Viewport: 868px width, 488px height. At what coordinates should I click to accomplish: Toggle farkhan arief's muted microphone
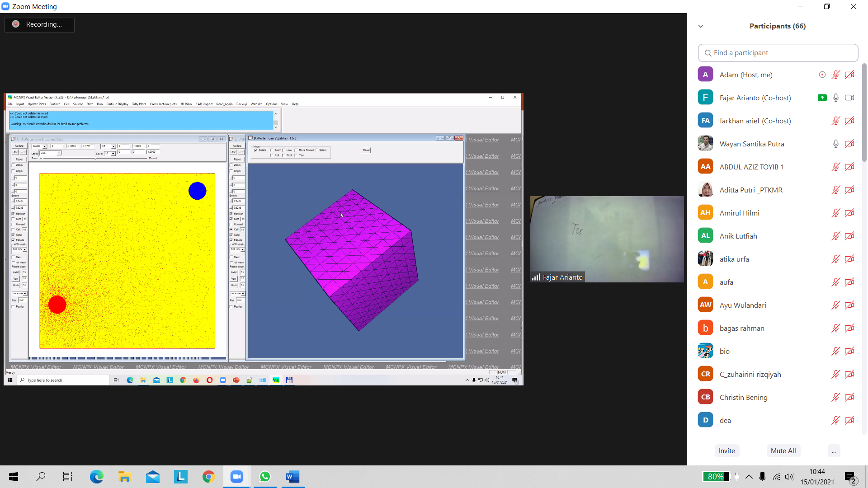[835, 121]
